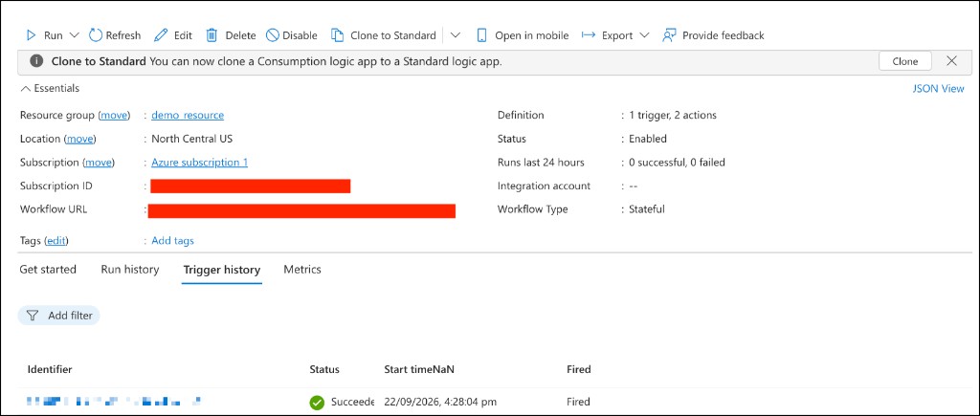The height and width of the screenshot is (416, 980).
Task: Expand the Export dropdown chevron
Action: coord(646,35)
